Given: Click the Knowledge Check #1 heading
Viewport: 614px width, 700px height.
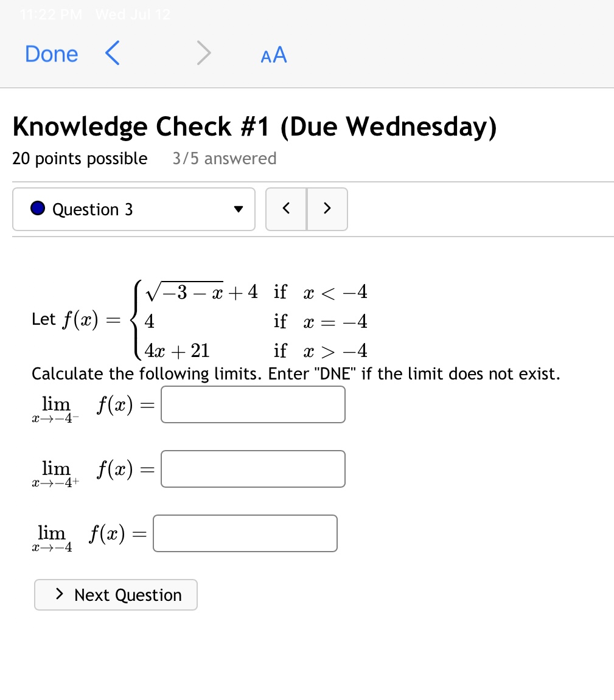Looking at the screenshot, I should point(255,126).
